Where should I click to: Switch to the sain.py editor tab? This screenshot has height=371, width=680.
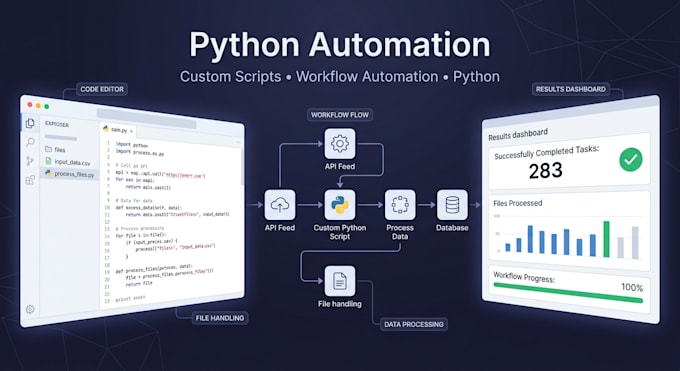pos(118,129)
